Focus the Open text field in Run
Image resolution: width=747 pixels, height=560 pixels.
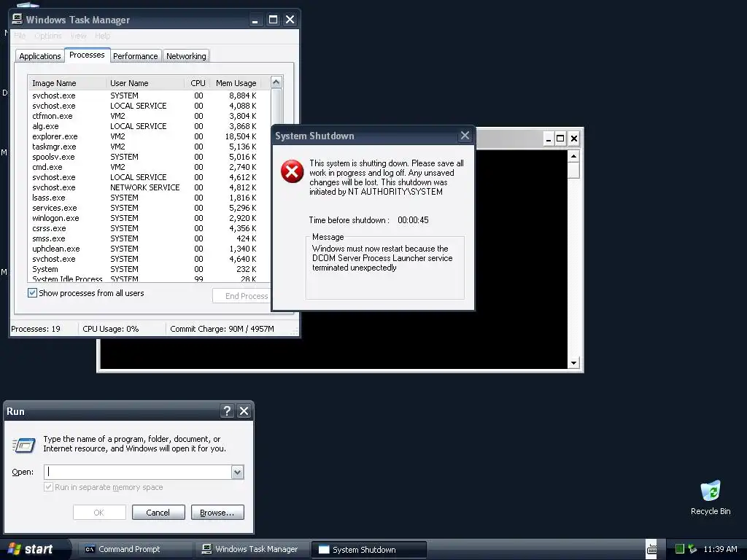(138, 472)
